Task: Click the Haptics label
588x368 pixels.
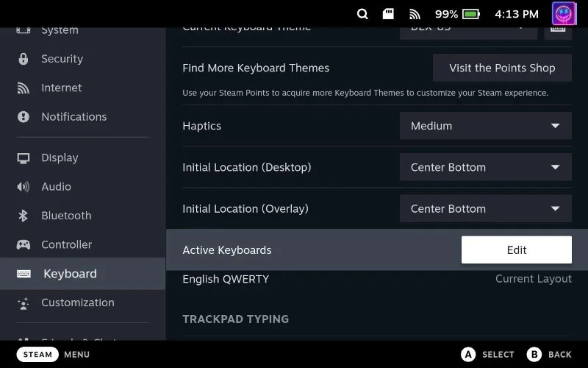Action: 201,126
